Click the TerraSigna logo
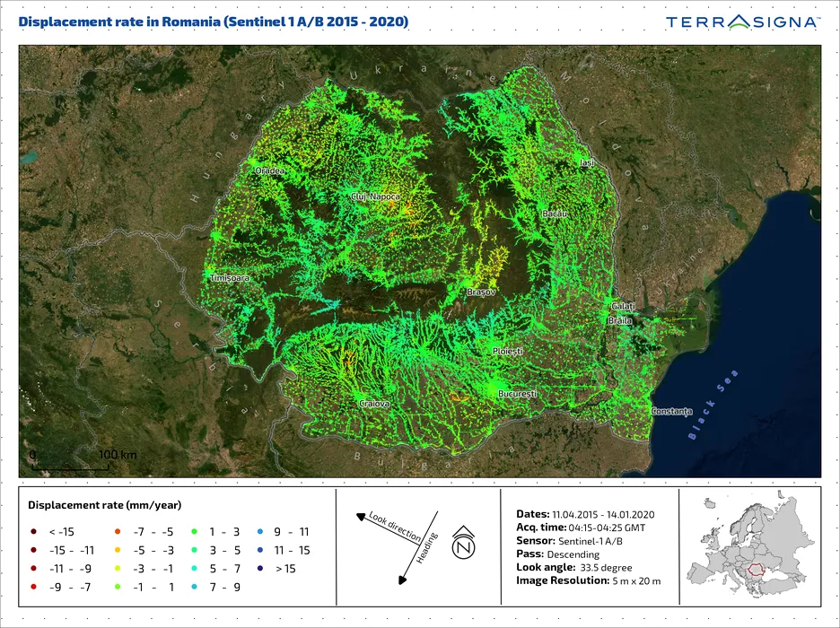Image resolution: width=840 pixels, height=628 pixels. point(741,21)
